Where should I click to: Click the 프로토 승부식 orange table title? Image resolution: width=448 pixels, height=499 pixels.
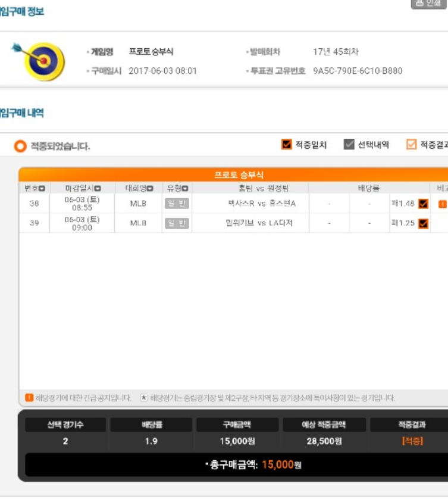(239, 174)
